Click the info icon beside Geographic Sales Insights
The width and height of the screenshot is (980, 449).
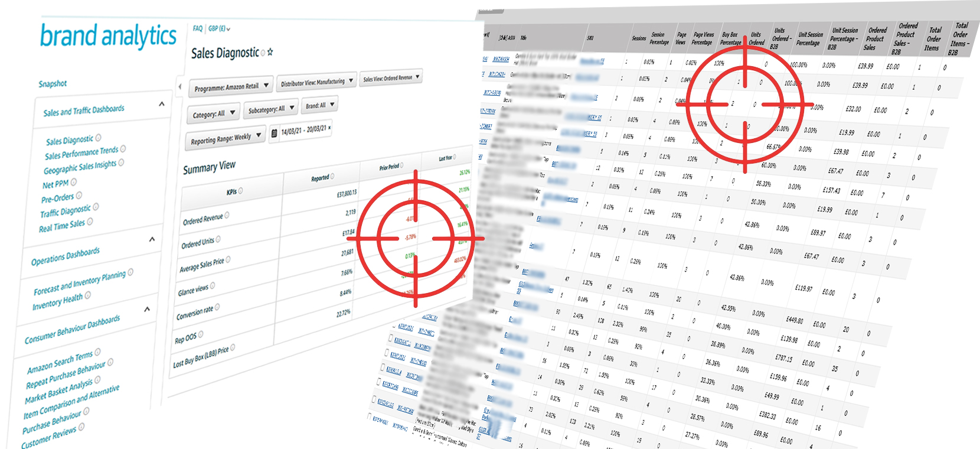pyautogui.click(x=121, y=162)
